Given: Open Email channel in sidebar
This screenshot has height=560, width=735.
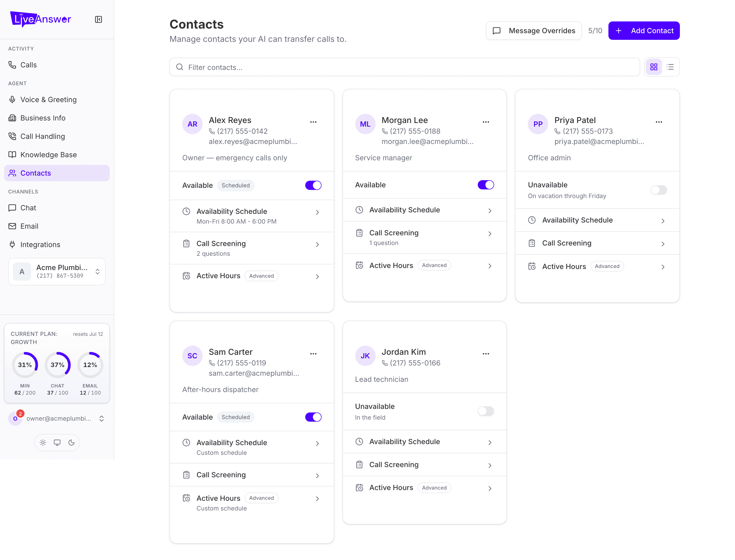Looking at the screenshot, I should pos(57,226).
